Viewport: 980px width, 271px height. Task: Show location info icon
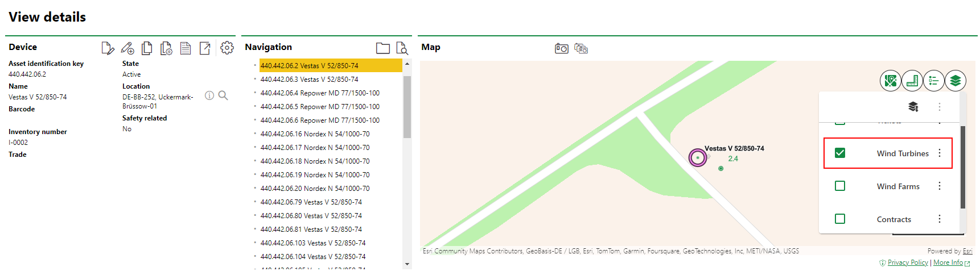pos(209,95)
